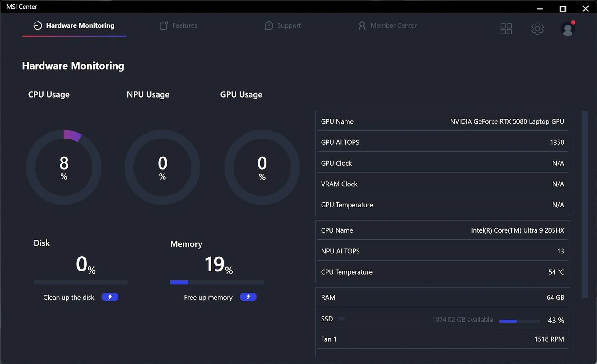
Task: Click the small SSD drive indicator icon
Action: [x=341, y=319]
